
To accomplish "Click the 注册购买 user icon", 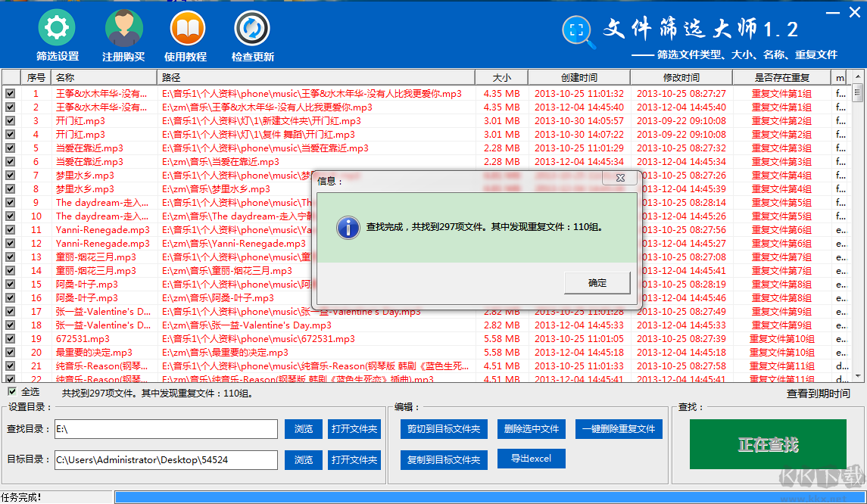I will pyautogui.click(x=123, y=28).
